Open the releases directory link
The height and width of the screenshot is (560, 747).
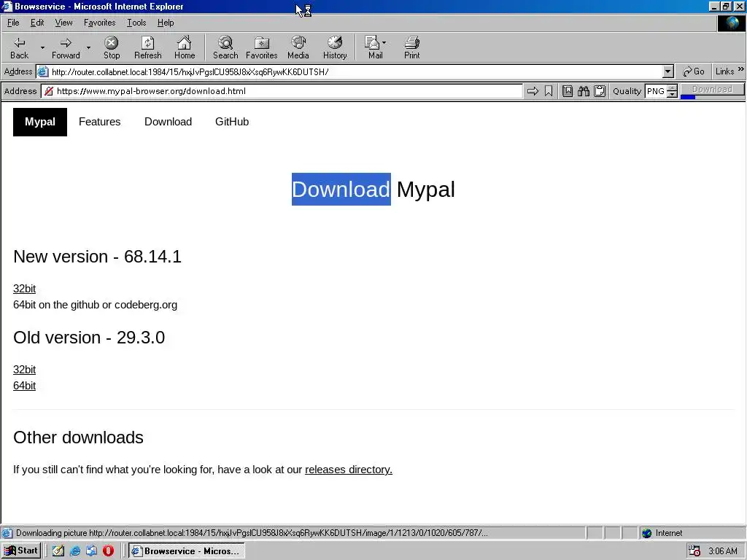coord(349,470)
